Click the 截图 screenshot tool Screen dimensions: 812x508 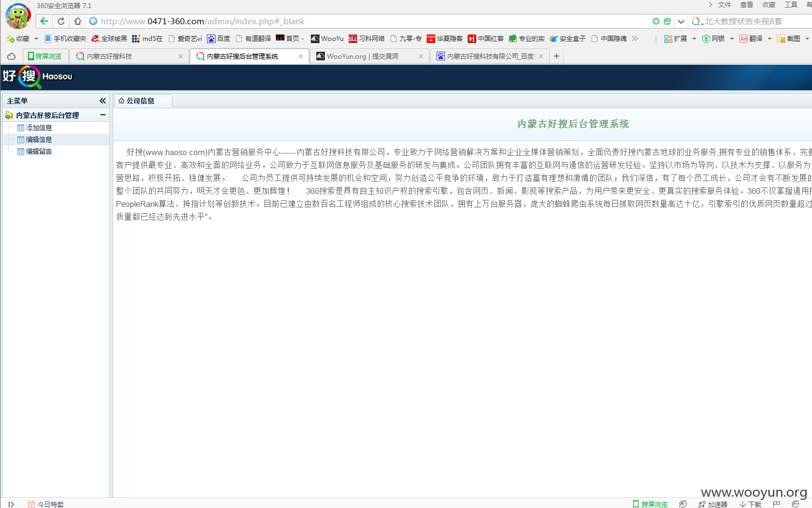click(x=789, y=39)
